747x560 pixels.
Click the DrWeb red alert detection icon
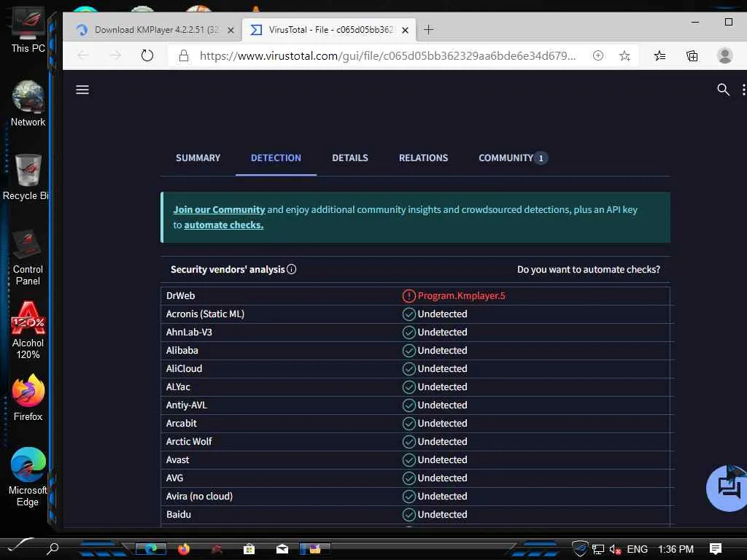409,296
